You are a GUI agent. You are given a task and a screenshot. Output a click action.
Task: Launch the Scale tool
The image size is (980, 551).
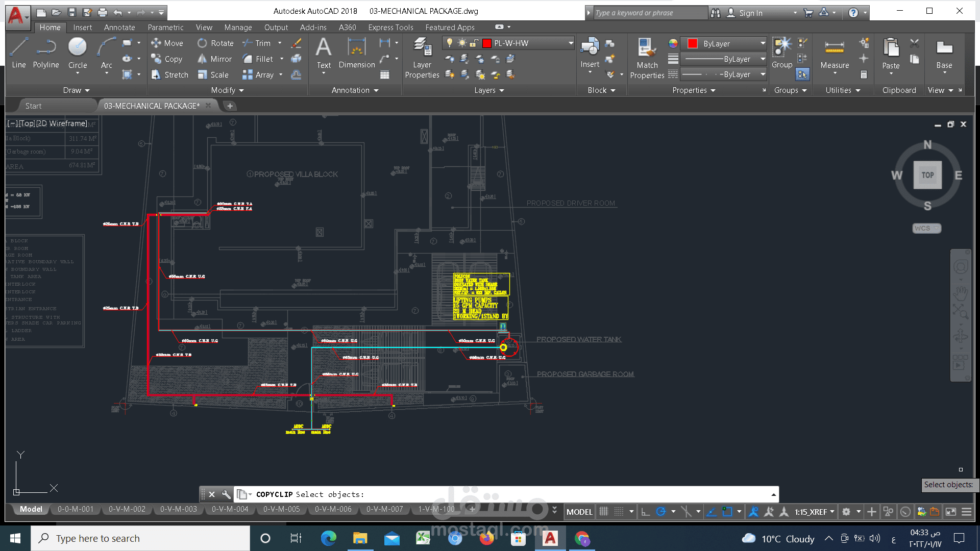tap(213, 75)
